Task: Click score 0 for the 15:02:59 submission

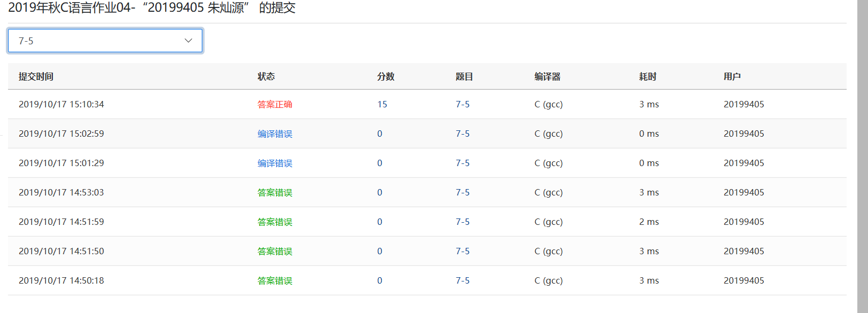Action: 380,134
